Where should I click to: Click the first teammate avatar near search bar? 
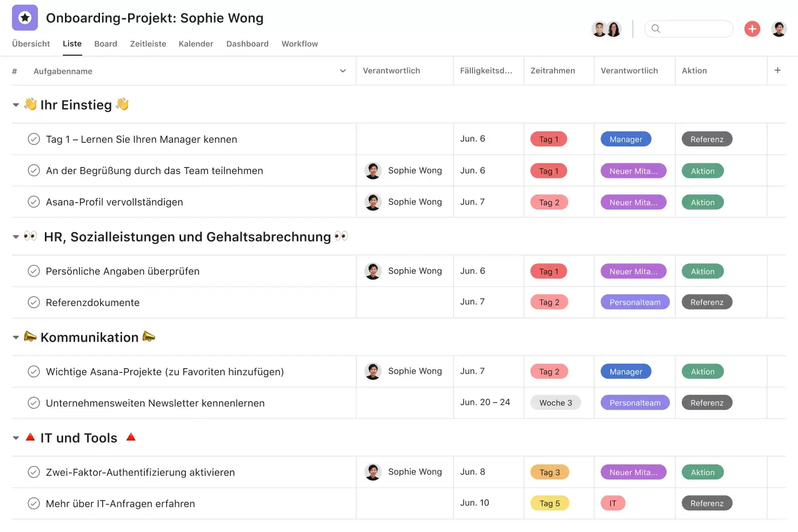[x=599, y=29]
